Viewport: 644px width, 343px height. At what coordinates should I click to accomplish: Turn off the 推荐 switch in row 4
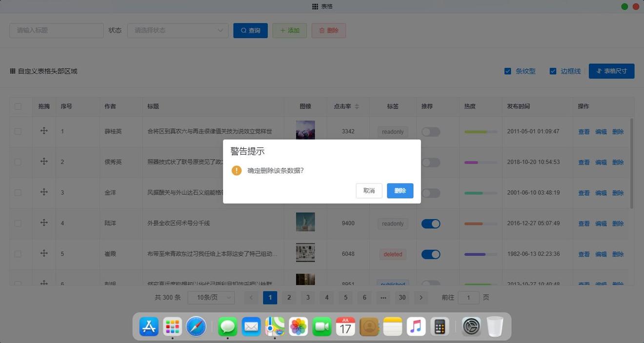(431, 223)
